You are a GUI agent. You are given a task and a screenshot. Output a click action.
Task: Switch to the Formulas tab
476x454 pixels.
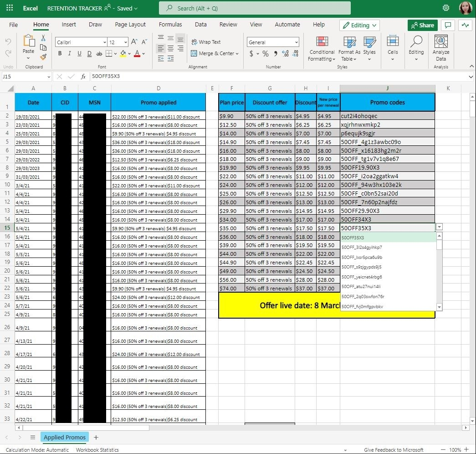[170, 25]
